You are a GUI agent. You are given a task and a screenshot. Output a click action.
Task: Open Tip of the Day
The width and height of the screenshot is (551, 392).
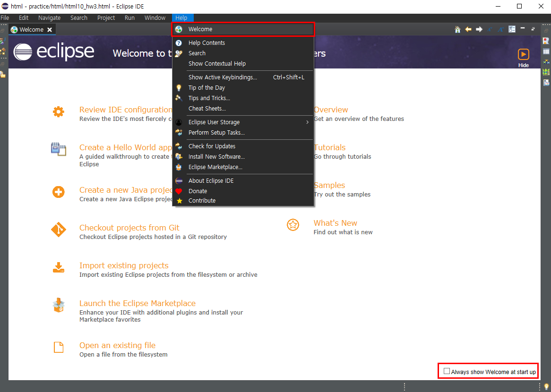(243, 88)
